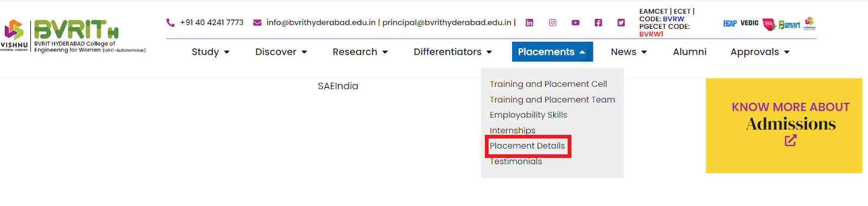Expand the Discover dropdown menu
This screenshot has height=206, width=868.
281,52
